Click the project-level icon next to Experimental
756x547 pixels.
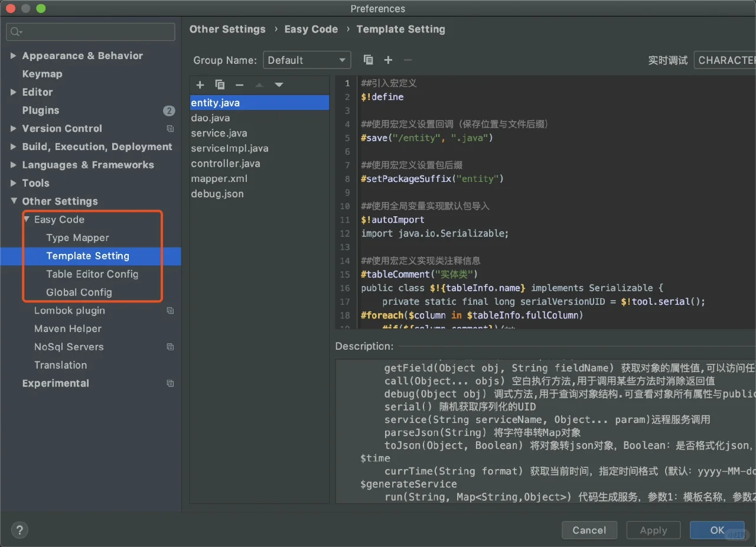(x=170, y=383)
